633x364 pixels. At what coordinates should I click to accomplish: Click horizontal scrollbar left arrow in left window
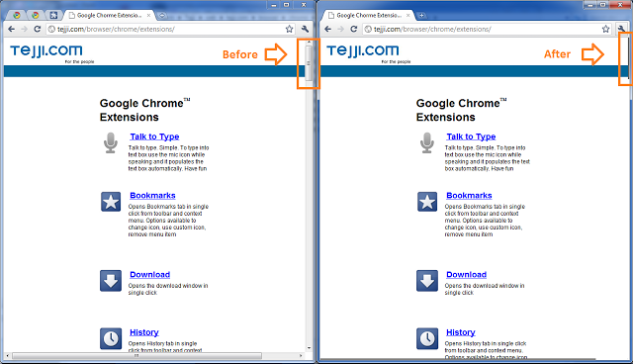7,356
